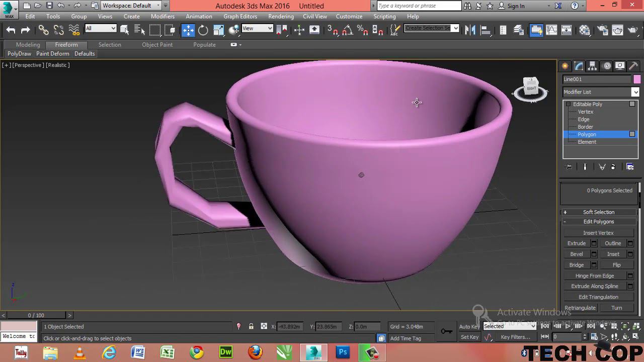Open the Rendering menu

(281, 17)
